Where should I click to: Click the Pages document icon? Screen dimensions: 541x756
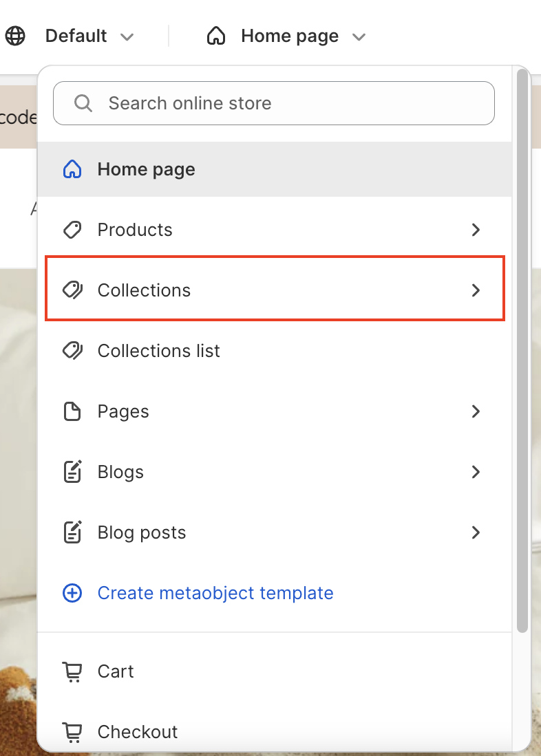click(72, 411)
